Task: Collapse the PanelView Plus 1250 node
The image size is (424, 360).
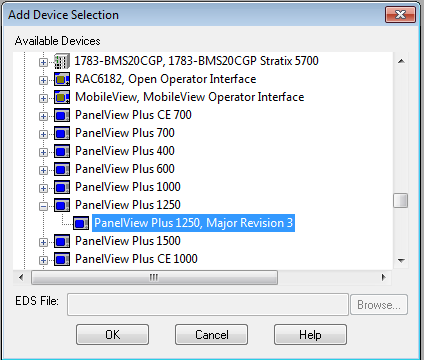Action: (43, 206)
